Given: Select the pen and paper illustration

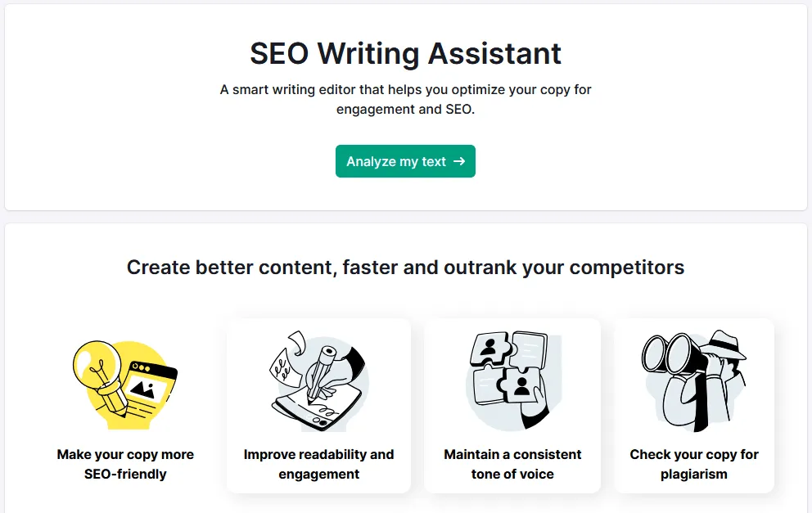Looking at the screenshot, I should click(319, 380).
